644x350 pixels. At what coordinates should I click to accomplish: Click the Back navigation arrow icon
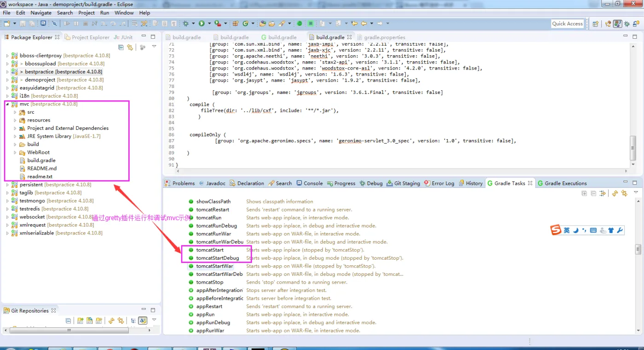pos(364,23)
